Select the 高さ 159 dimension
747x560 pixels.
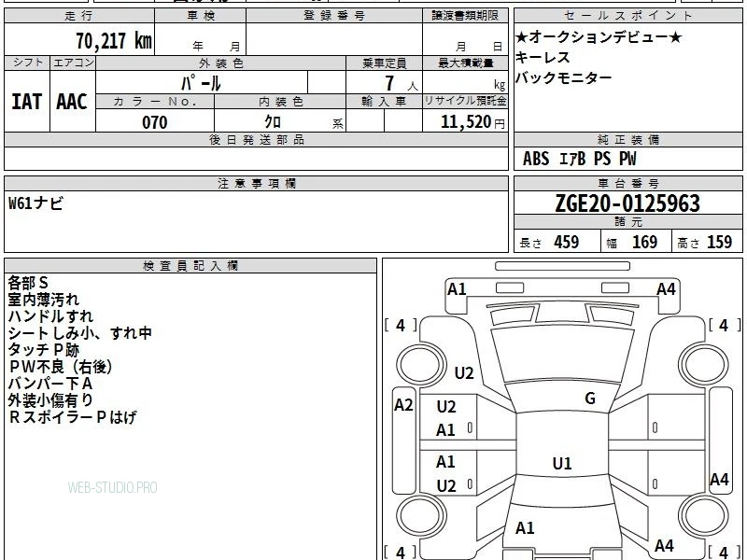pyautogui.click(x=705, y=243)
